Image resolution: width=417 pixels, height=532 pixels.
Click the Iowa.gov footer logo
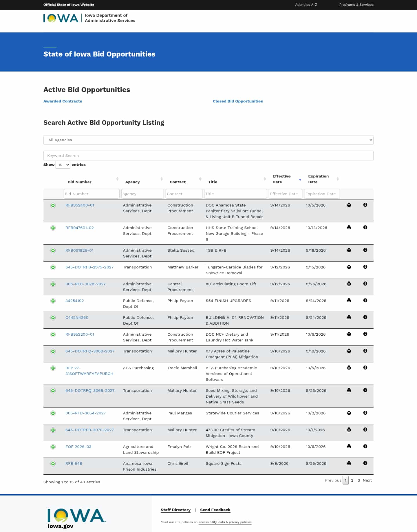point(76,519)
